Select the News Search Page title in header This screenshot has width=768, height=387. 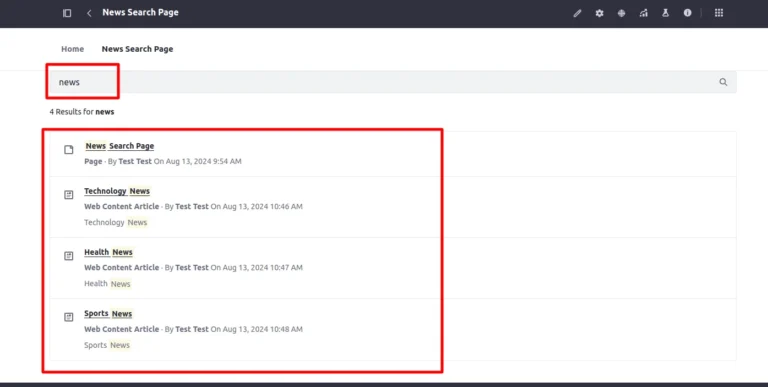click(x=140, y=13)
